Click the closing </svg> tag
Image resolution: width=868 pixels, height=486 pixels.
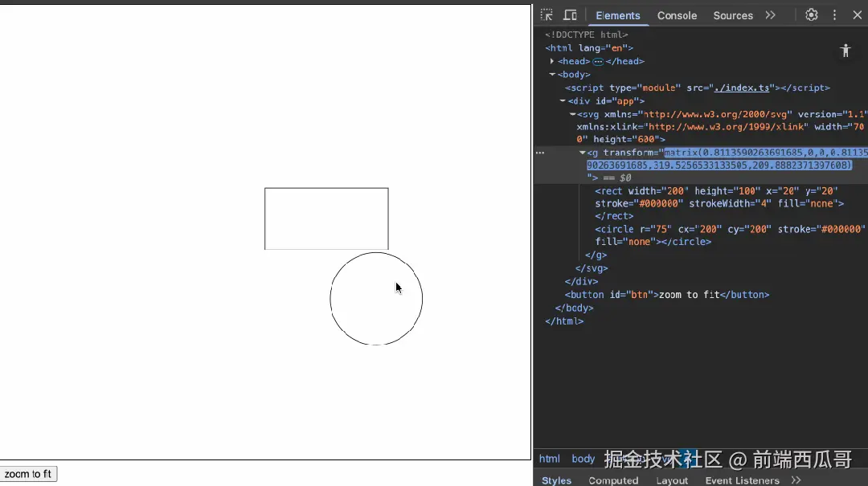click(592, 268)
